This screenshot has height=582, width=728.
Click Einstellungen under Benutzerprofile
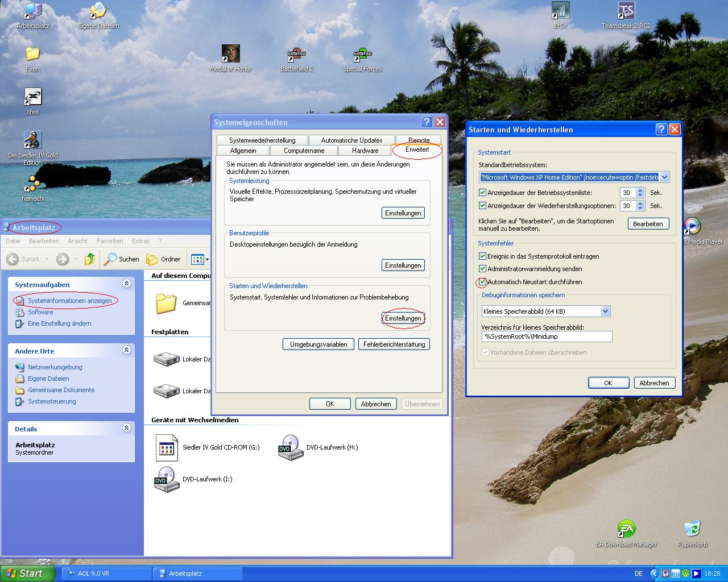pyautogui.click(x=403, y=265)
